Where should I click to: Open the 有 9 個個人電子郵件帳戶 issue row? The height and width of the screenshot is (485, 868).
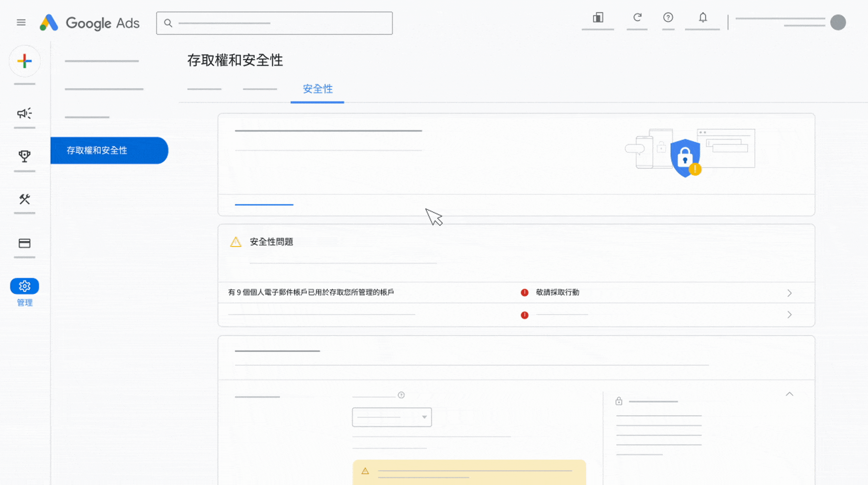point(311,293)
